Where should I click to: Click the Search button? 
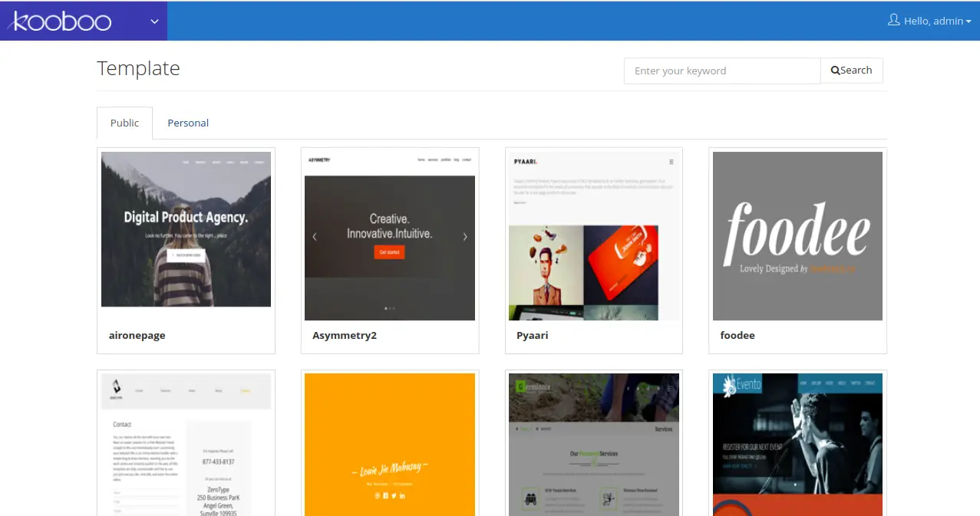pos(852,71)
